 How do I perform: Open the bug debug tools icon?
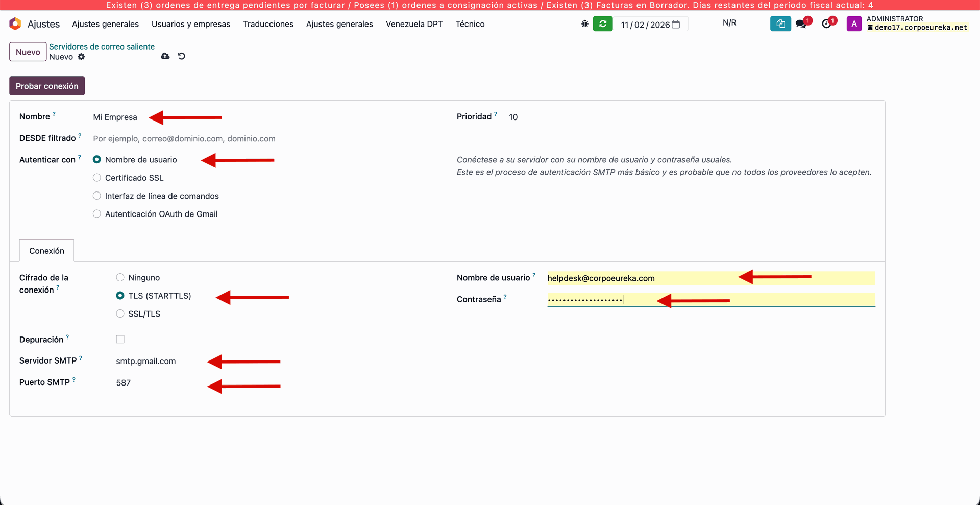tap(585, 23)
